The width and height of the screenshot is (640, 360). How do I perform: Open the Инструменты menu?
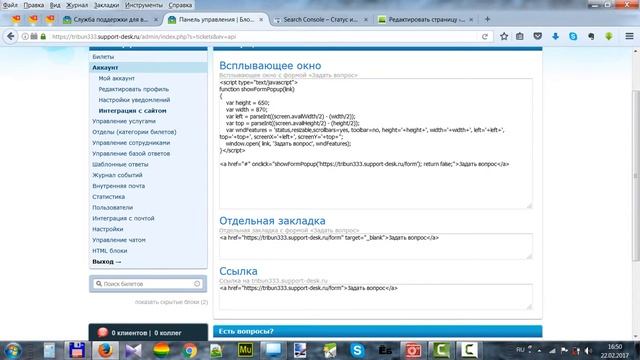click(144, 5)
